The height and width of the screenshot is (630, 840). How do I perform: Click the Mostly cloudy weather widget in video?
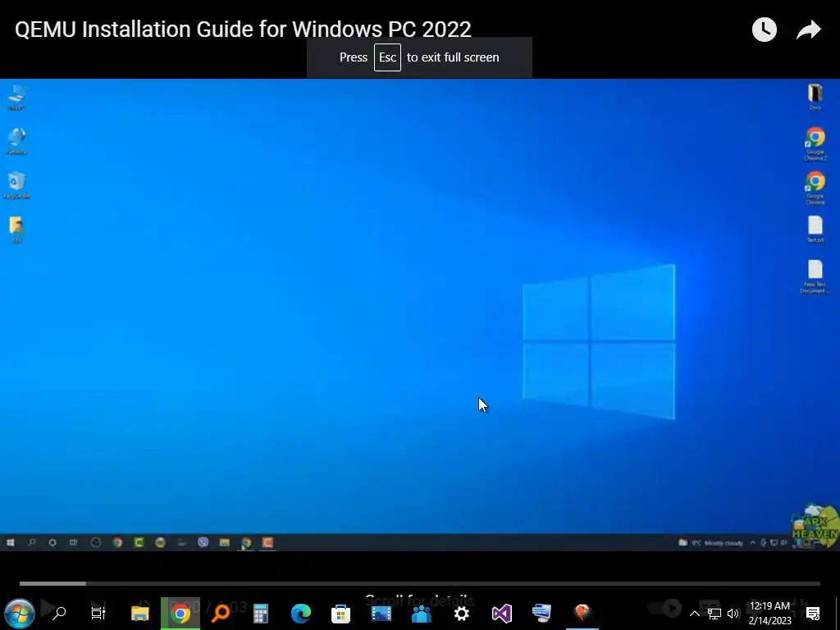pos(711,543)
